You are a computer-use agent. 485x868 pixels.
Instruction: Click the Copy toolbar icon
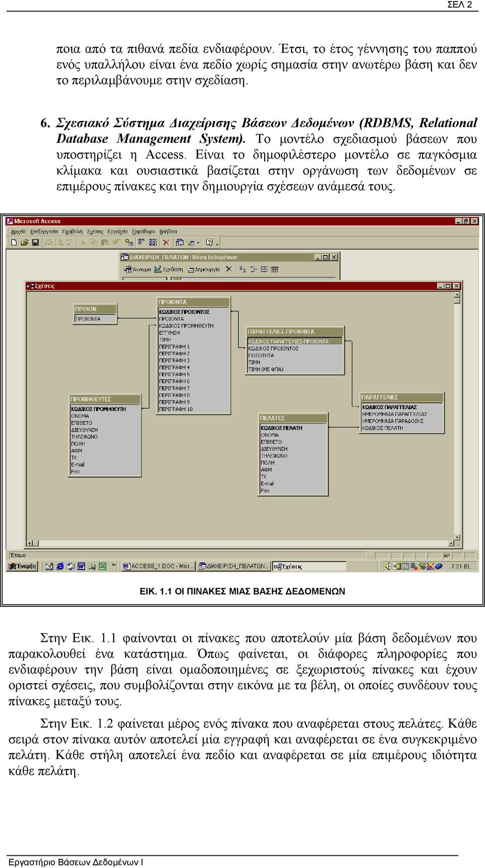point(93,242)
